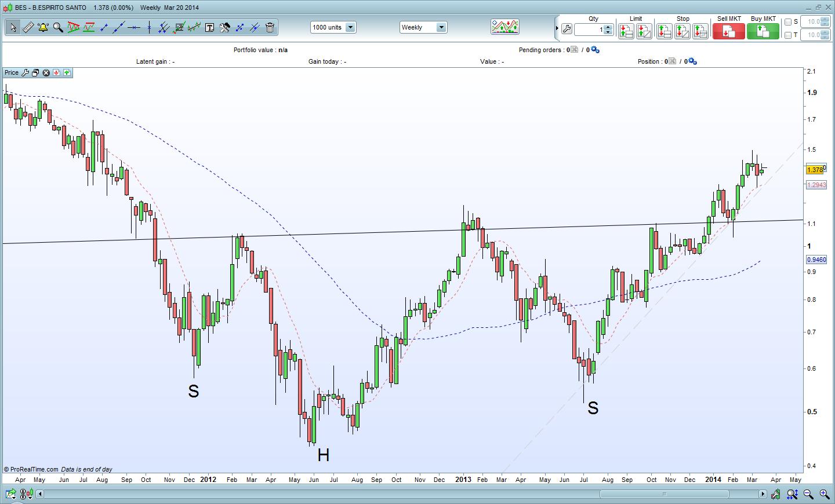The width and height of the screenshot is (835, 504).
Task: Toggle the S checkbox
Action: tap(788, 22)
